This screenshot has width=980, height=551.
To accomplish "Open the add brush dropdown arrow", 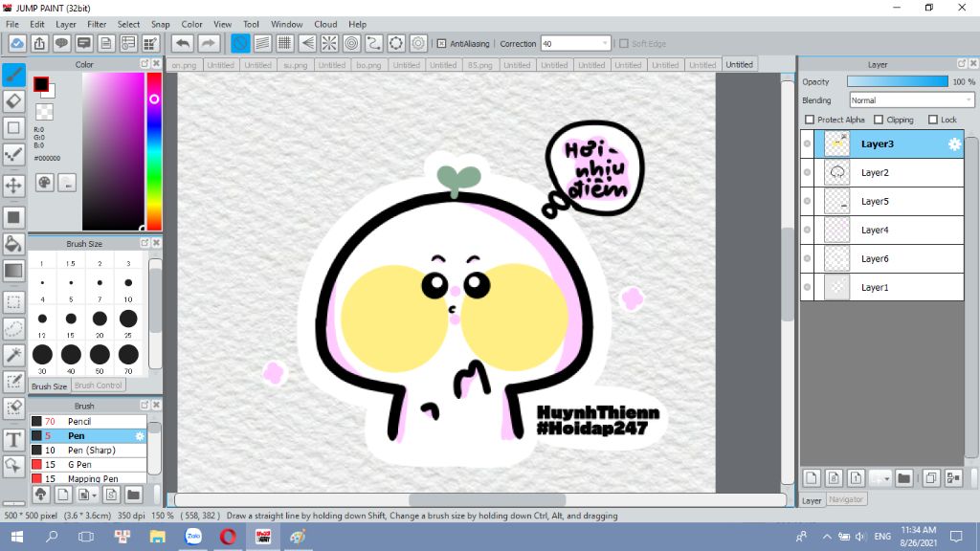I will [x=94, y=496].
